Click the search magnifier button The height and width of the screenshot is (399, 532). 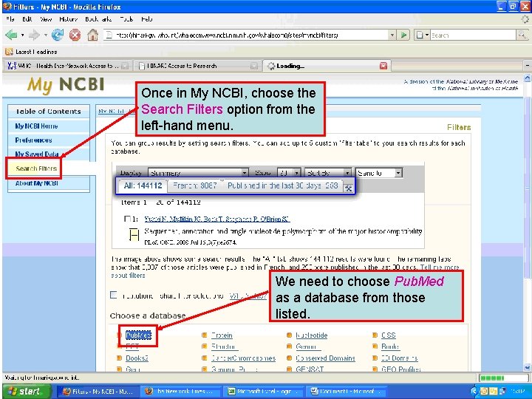(x=522, y=35)
